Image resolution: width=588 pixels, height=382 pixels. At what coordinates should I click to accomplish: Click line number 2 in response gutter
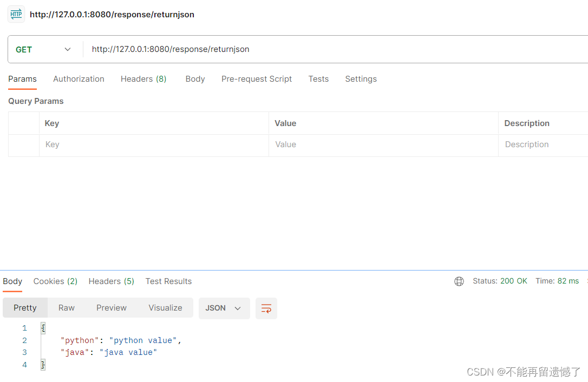tap(25, 340)
